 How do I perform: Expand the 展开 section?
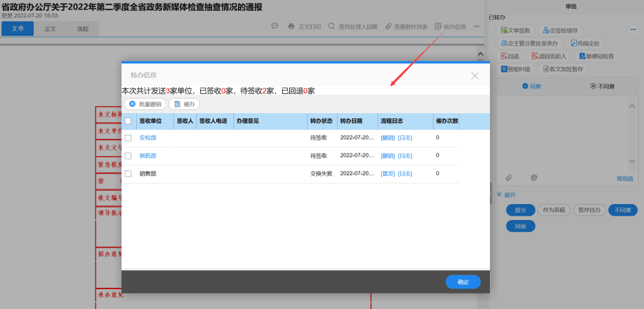[506, 194]
